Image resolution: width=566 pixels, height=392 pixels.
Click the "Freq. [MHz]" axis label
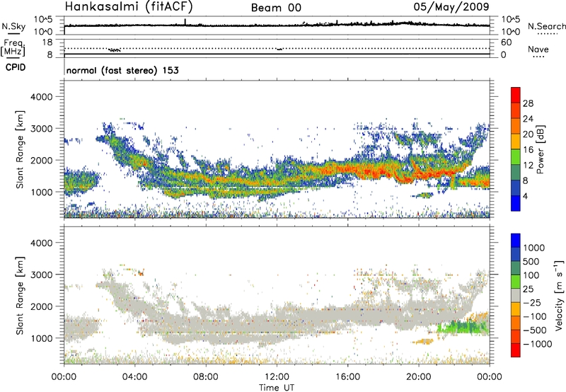coord(13,47)
